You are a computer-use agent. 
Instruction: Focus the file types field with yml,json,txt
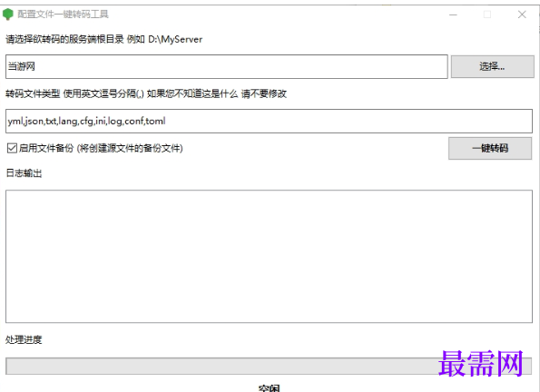pos(269,122)
